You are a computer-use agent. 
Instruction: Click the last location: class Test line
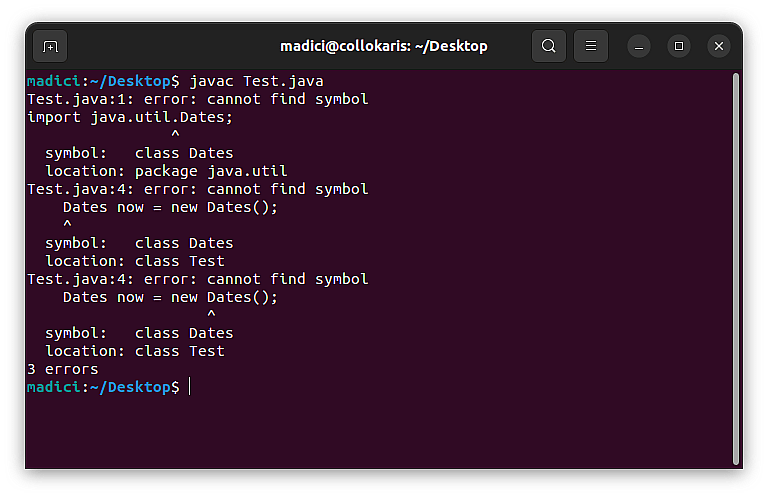click(135, 352)
